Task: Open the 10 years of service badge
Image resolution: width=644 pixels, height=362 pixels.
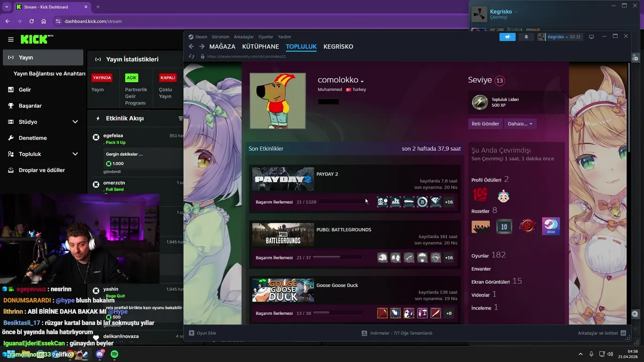Action: 504,227
